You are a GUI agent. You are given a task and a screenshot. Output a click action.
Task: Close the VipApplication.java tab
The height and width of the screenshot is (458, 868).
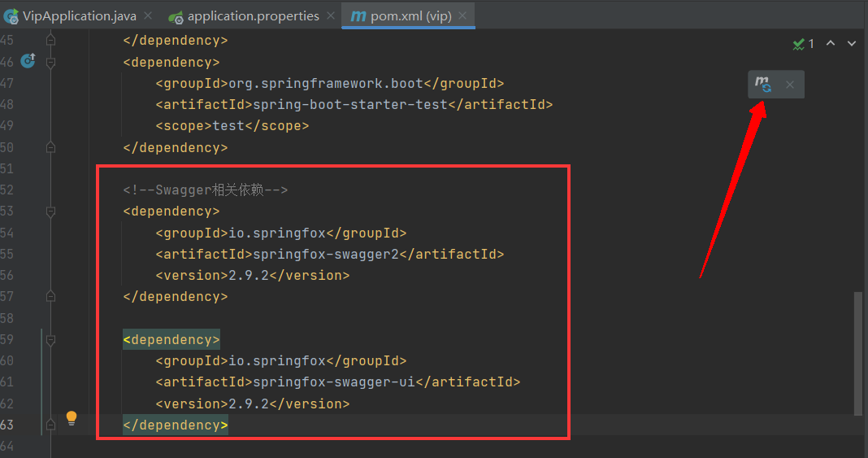pyautogui.click(x=147, y=16)
